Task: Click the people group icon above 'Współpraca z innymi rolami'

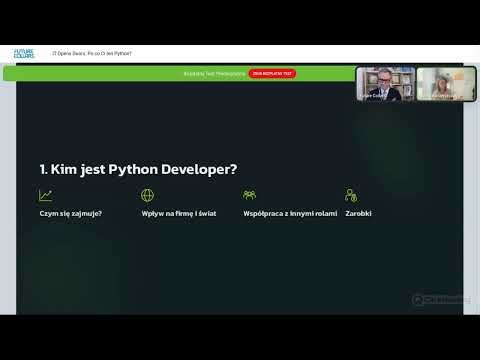Action: [249, 195]
